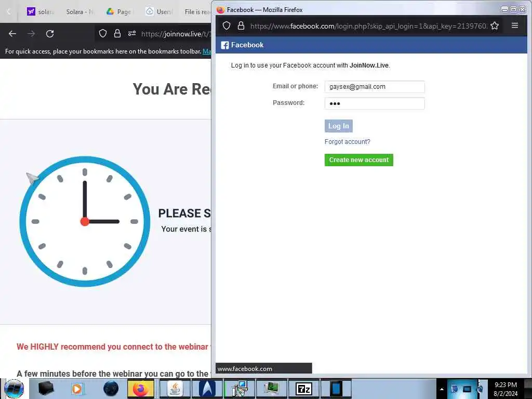Click the padlock icon in the Facebook address bar
Screen dimensions: 532x399
[x=241, y=26]
